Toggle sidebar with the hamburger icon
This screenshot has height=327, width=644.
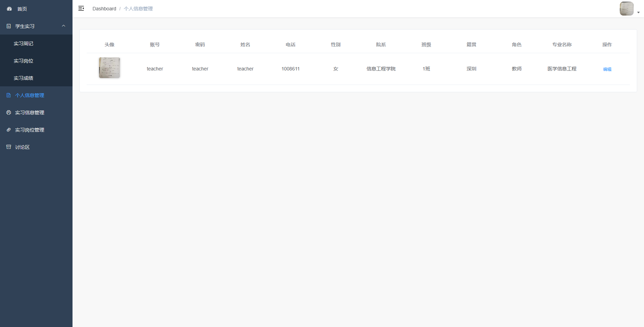(81, 9)
